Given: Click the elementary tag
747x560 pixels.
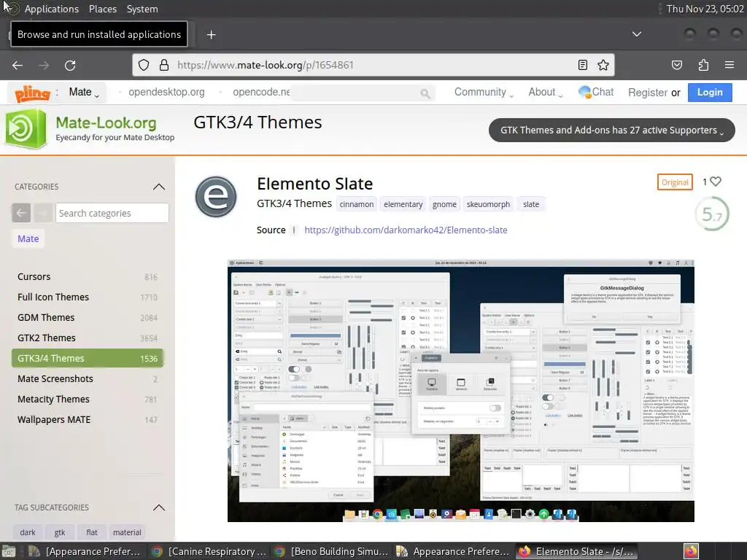Looking at the screenshot, I should [403, 204].
